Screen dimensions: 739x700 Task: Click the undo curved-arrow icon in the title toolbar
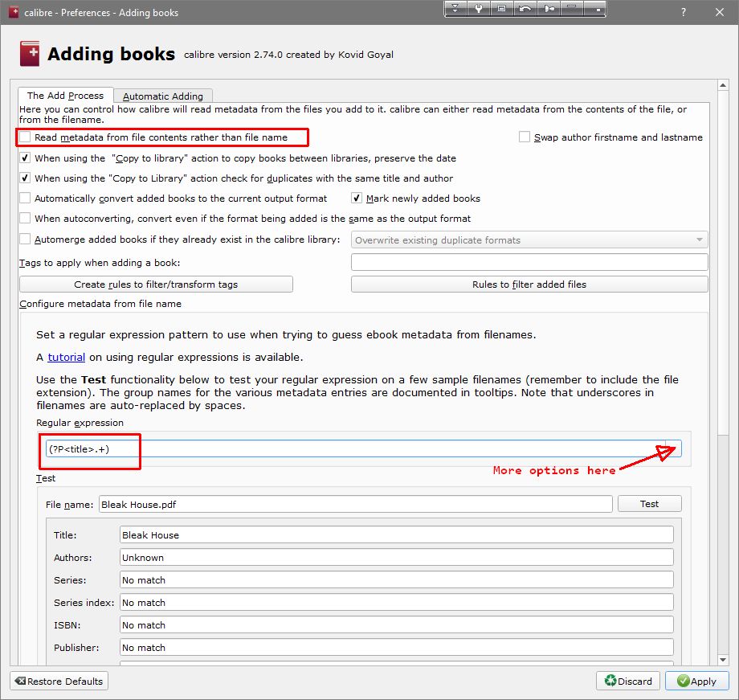pos(525,9)
